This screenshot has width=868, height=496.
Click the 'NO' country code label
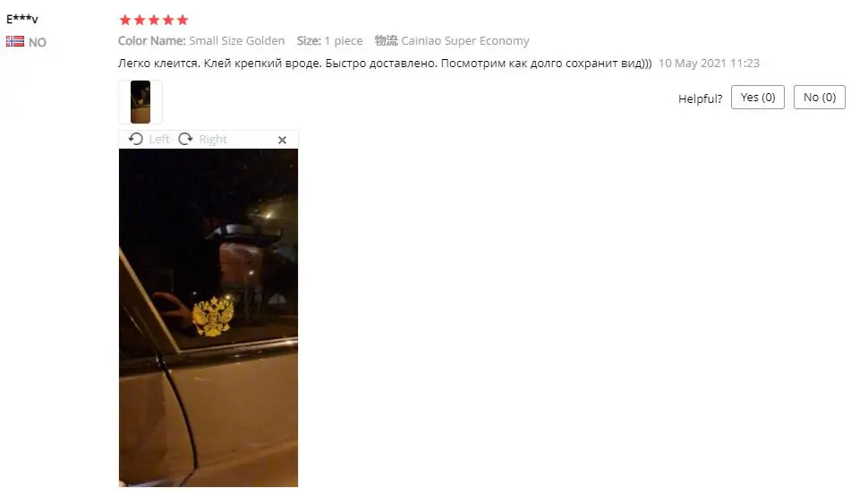click(37, 43)
